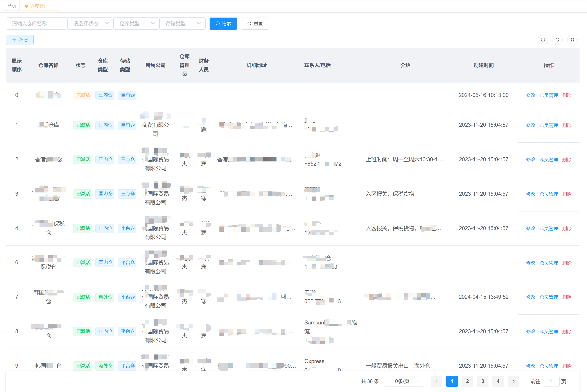The image size is (587, 392).
Task: Click the round refresh icon
Action: [x=557, y=40]
